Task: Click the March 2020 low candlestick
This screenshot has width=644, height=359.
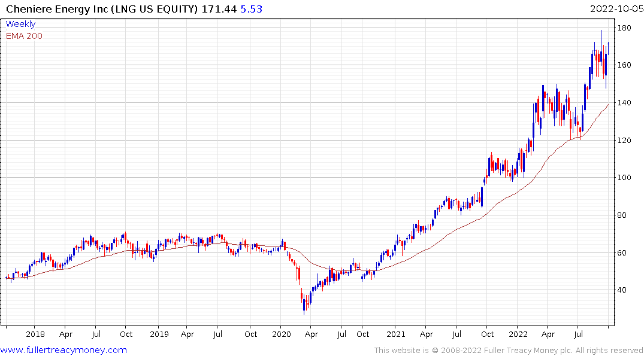Action: [x=304, y=305]
